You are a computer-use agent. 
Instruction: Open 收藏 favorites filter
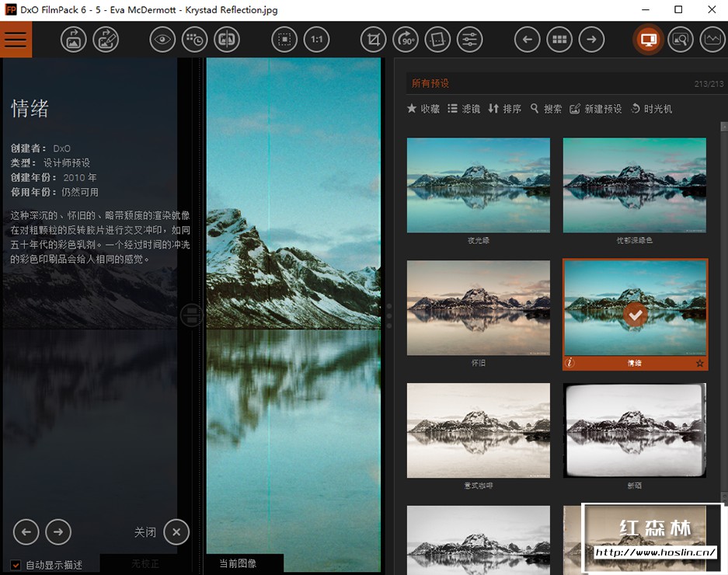click(x=423, y=109)
